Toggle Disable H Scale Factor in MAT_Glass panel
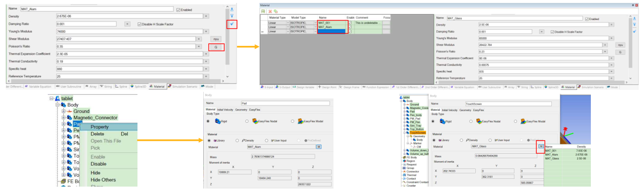This screenshot has height=190, width=644. click(x=552, y=32)
